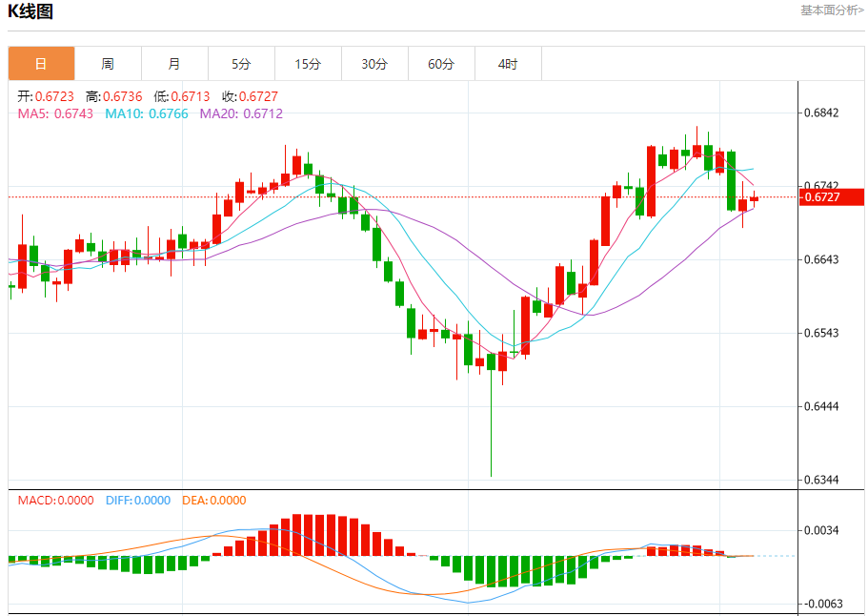Click the 0.6643 price axis label
This screenshot has width=868, height=616.
point(821,259)
